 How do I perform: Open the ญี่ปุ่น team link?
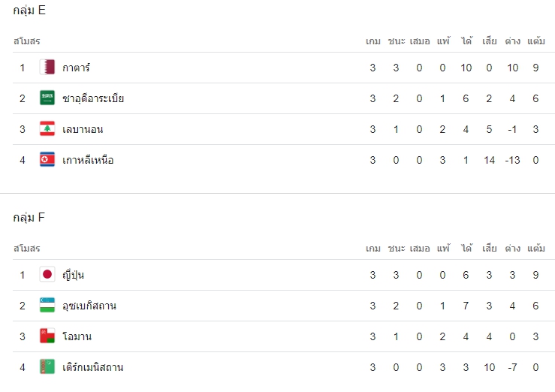pyautogui.click(x=73, y=275)
